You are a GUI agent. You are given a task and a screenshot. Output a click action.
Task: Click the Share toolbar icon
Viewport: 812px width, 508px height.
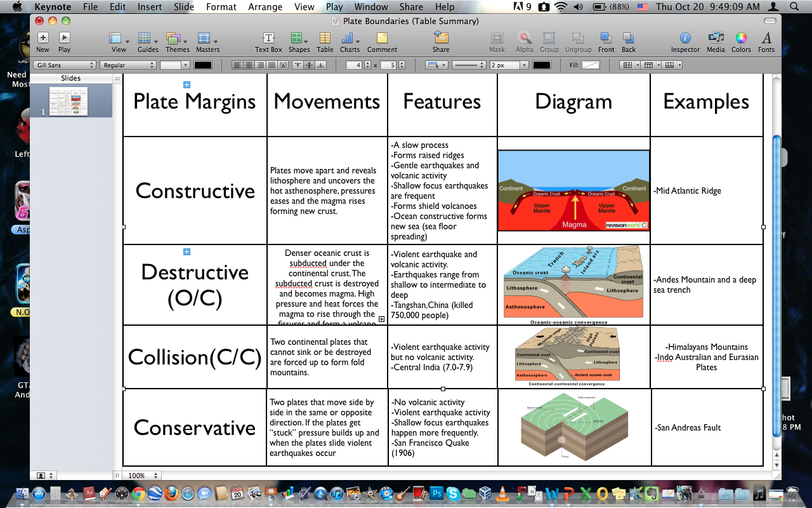click(x=441, y=42)
